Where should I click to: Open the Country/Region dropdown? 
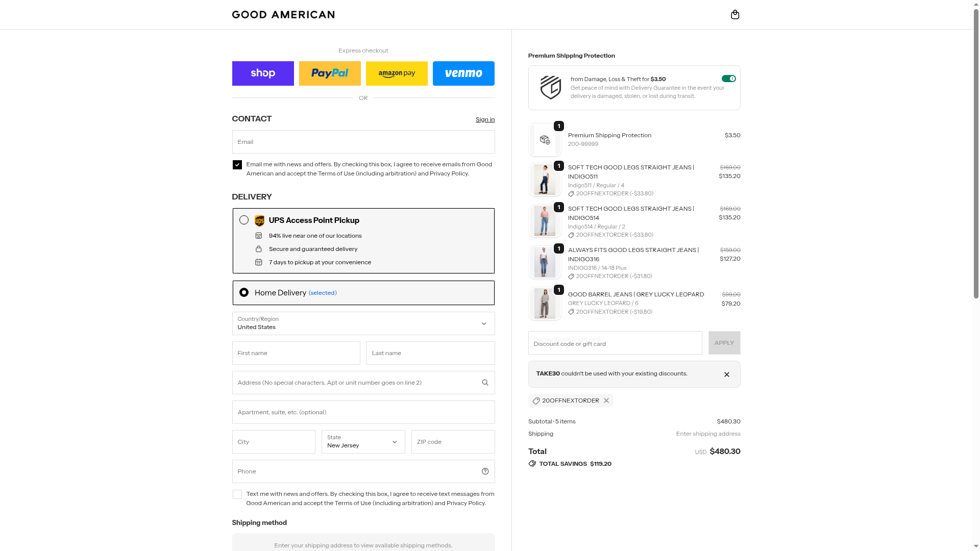pyautogui.click(x=363, y=323)
